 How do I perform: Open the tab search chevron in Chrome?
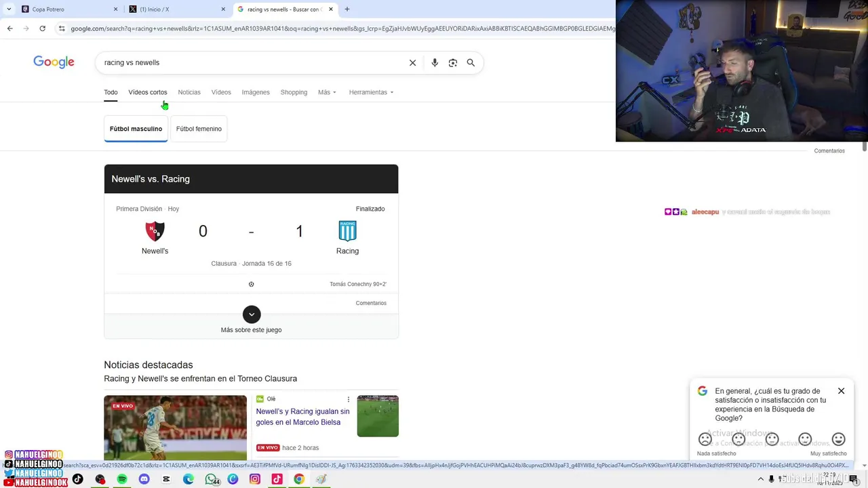pyautogui.click(x=8, y=9)
